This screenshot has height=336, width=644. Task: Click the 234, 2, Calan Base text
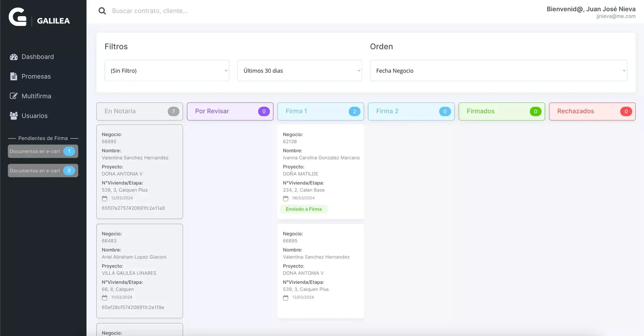point(304,190)
